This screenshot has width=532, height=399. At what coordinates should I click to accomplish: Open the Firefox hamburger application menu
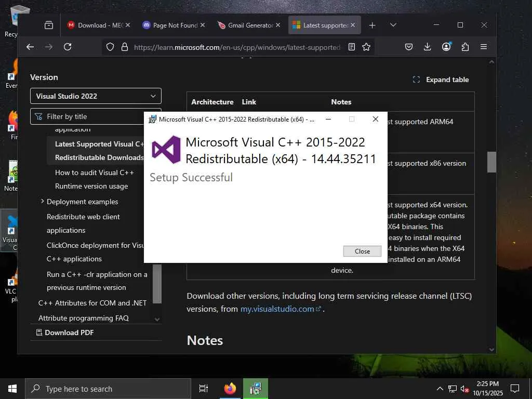(x=484, y=47)
